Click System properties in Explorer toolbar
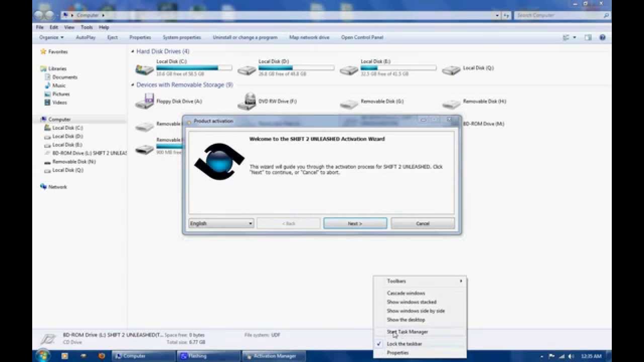644x362 pixels. 182,37
